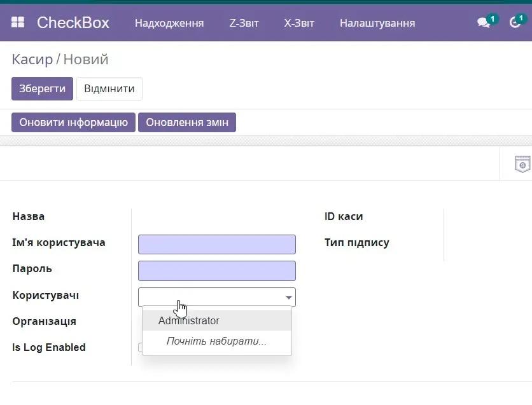Collapse the Користувачі dropdown arrow
532x405 pixels.
pos(289,298)
